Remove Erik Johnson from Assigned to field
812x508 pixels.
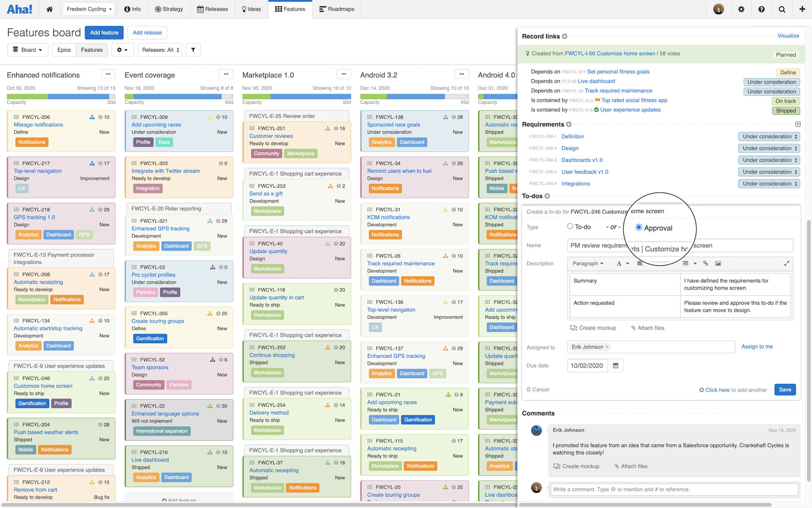(607, 347)
